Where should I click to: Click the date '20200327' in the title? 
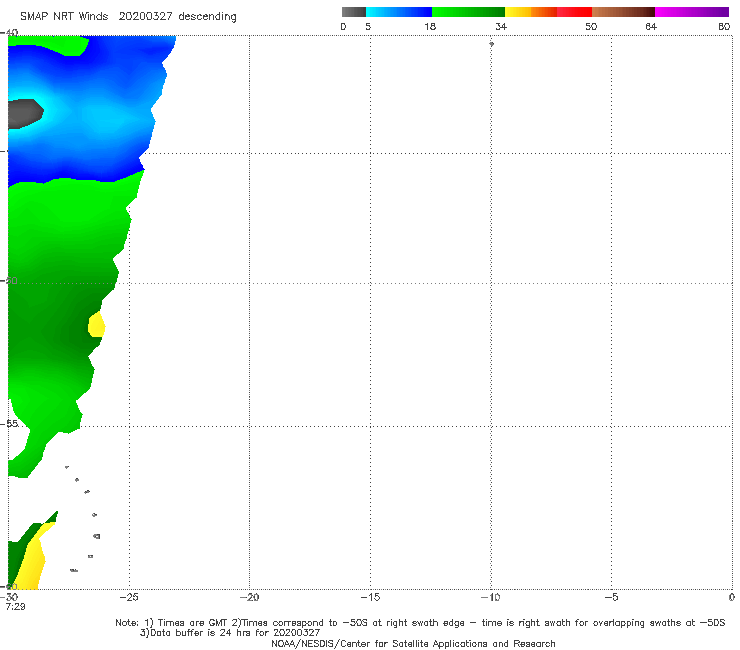145,16
